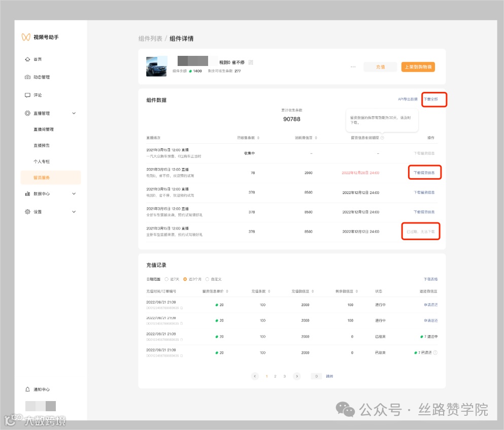Sort by 剩余微信豆 column arrows
This screenshot has height=430, width=504.
[356, 291]
